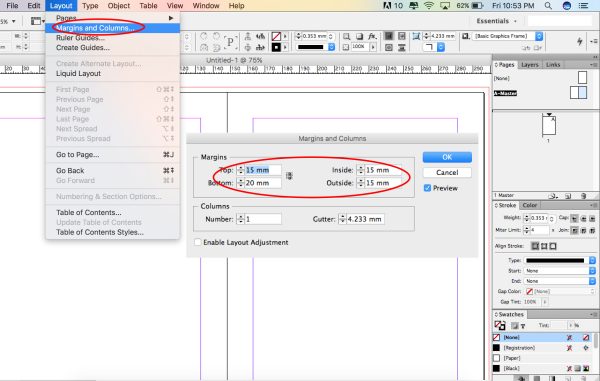Open the Essentials workspace switcher
The image size is (600, 381).
tap(497, 21)
